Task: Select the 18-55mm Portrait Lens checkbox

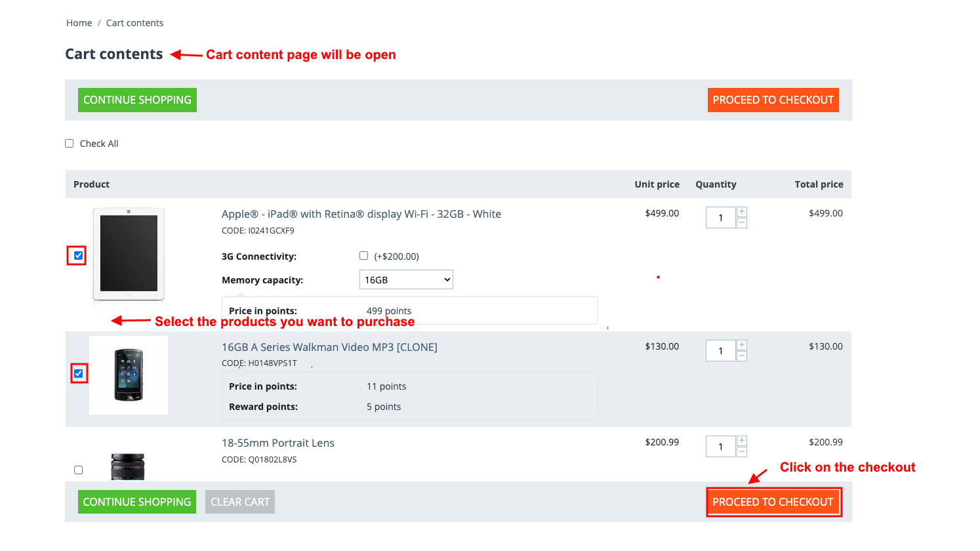Action: (79, 470)
